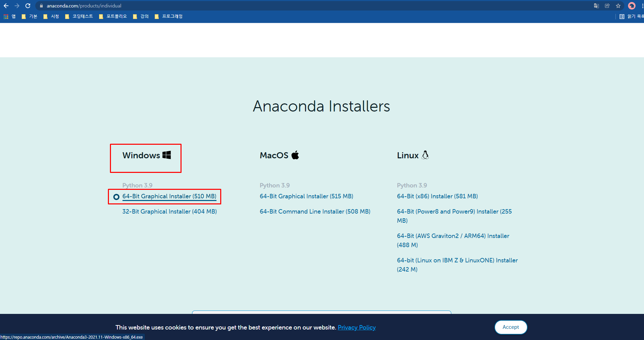
Task: Click the Anaconda Installers heading
Action: point(321,106)
